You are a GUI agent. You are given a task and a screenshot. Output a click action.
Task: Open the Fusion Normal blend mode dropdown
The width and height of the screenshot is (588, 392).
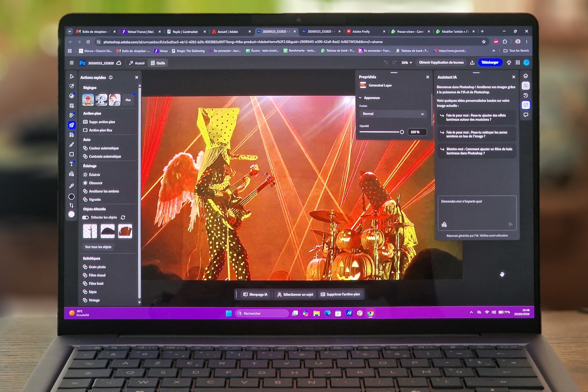(393, 114)
